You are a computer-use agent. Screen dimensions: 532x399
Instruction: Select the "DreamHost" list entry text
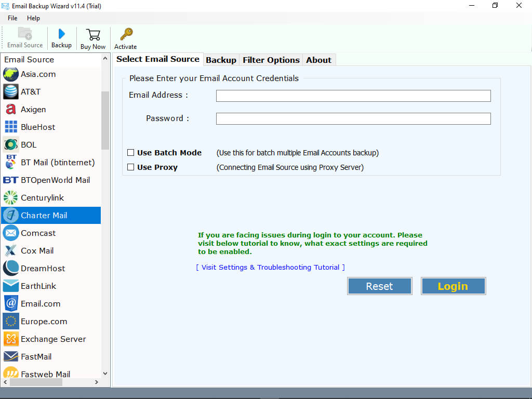click(x=43, y=269)
